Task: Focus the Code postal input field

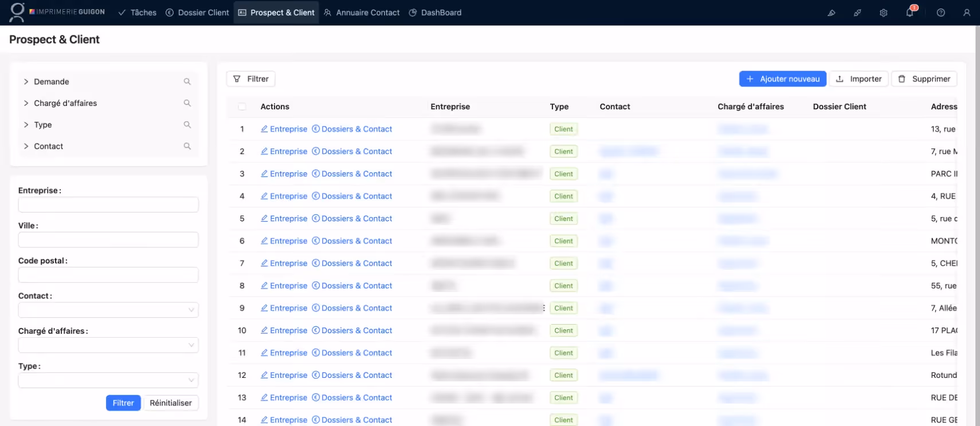Action: pyautogui.click(x=108, y=275)
